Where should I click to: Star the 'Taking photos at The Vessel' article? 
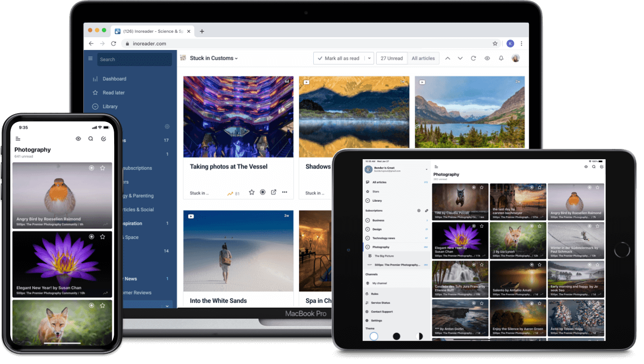(x=251, y=193)
